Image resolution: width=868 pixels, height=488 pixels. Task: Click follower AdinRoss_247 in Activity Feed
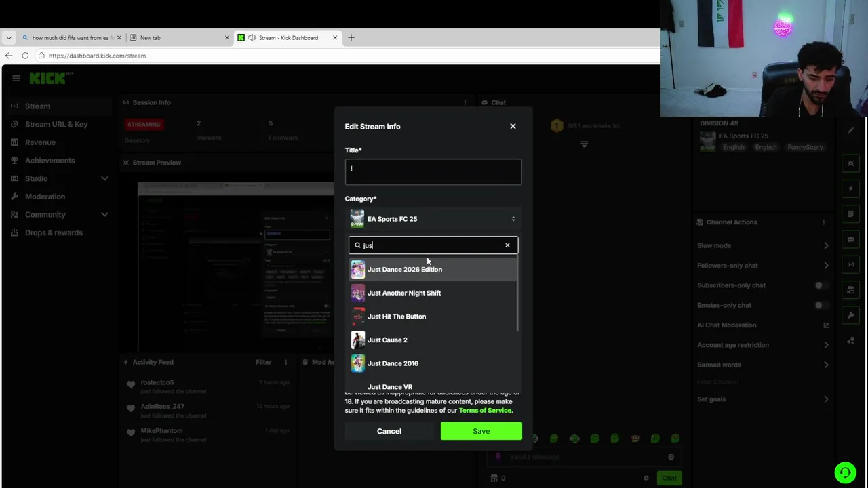point(162,407)
